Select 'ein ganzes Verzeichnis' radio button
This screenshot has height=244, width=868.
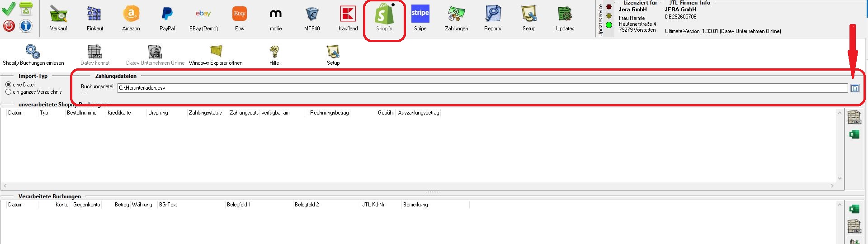coord(8,92)
